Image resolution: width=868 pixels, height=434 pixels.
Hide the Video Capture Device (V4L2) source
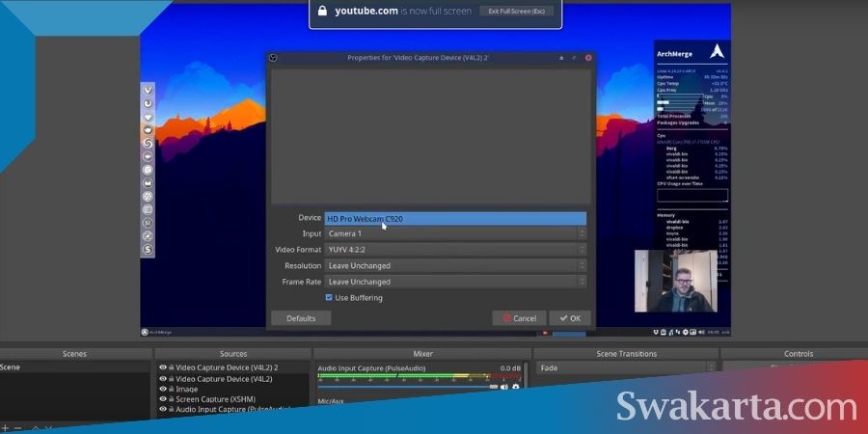(163, 379)
